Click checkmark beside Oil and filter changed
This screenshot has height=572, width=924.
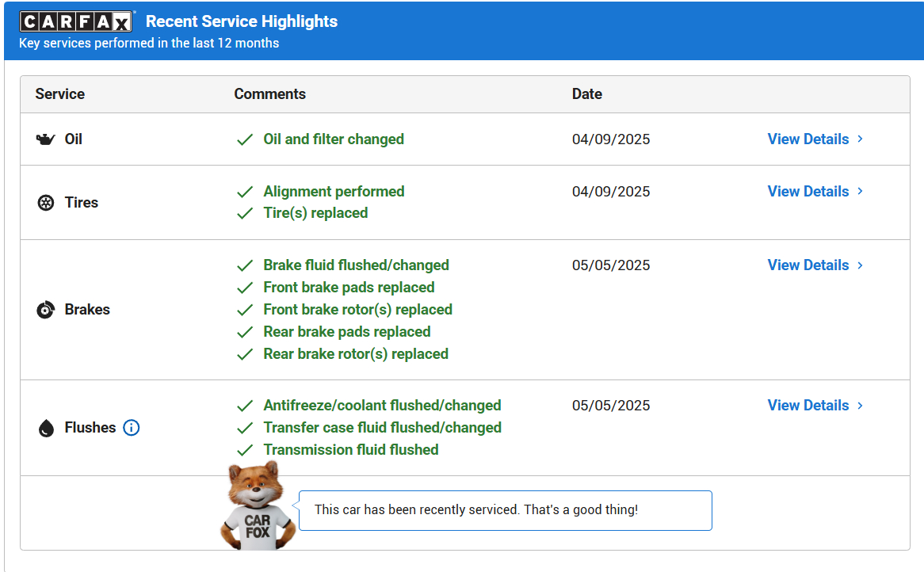[245, 139]
